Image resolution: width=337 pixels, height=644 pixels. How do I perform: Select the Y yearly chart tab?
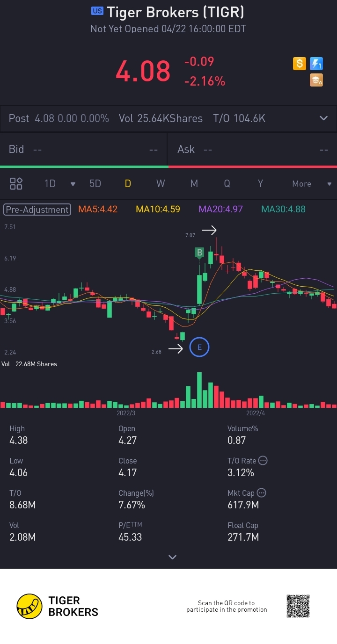point(260,184)
